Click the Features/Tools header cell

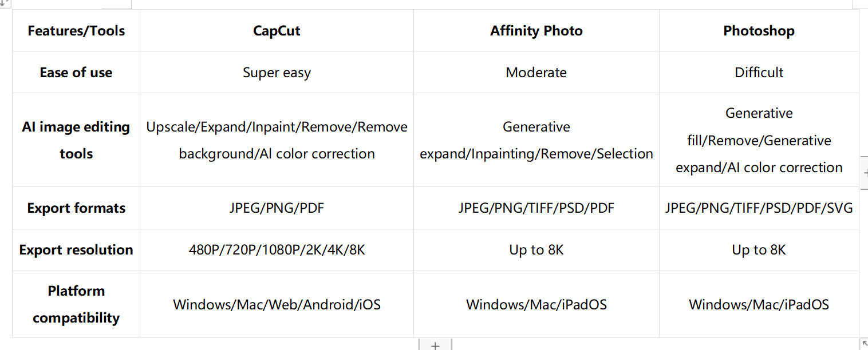(76, 31)
